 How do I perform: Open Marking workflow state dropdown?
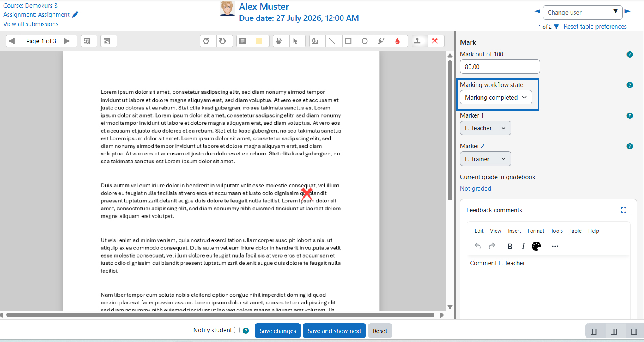coord(496,97)
